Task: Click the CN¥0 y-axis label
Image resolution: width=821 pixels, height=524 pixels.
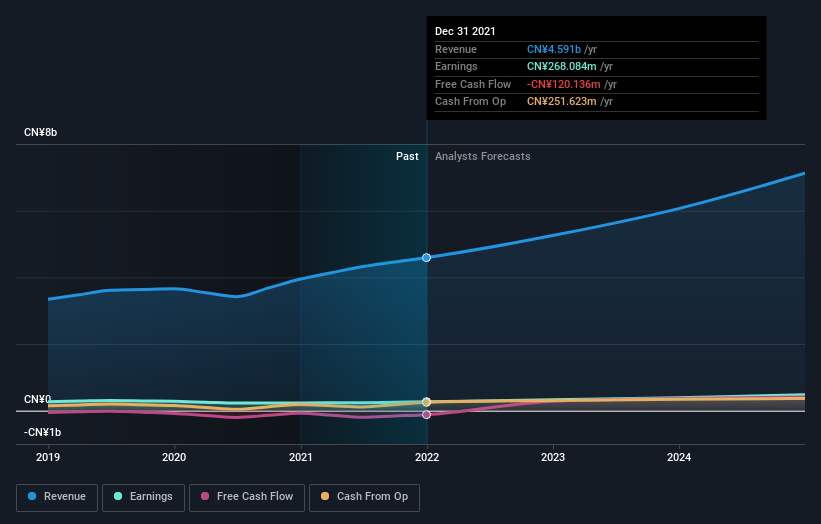Action: click(x=37, y=399)
